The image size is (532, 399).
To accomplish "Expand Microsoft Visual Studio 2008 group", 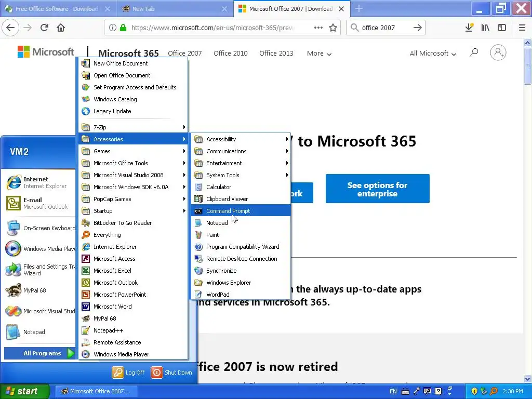I will 133,175.
